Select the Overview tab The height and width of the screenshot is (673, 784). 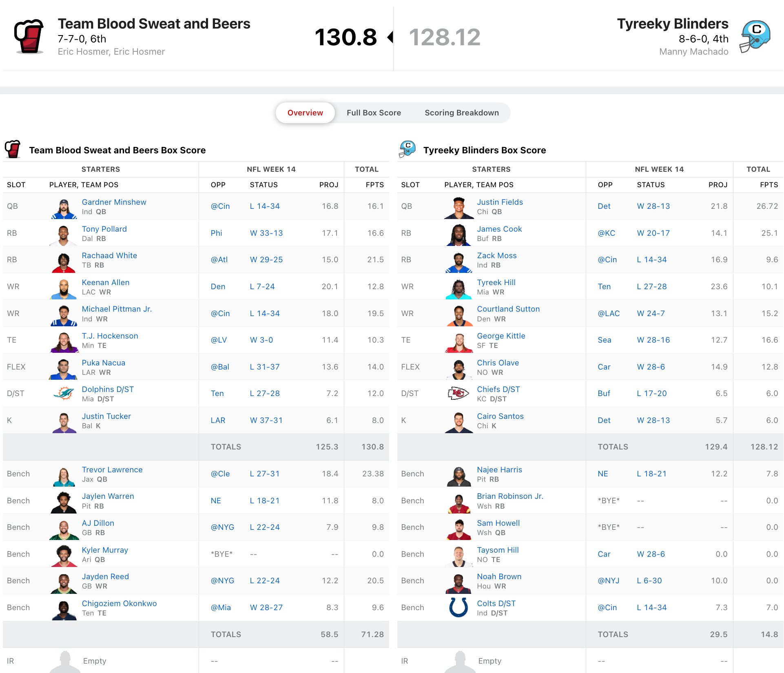click(305, 113)
